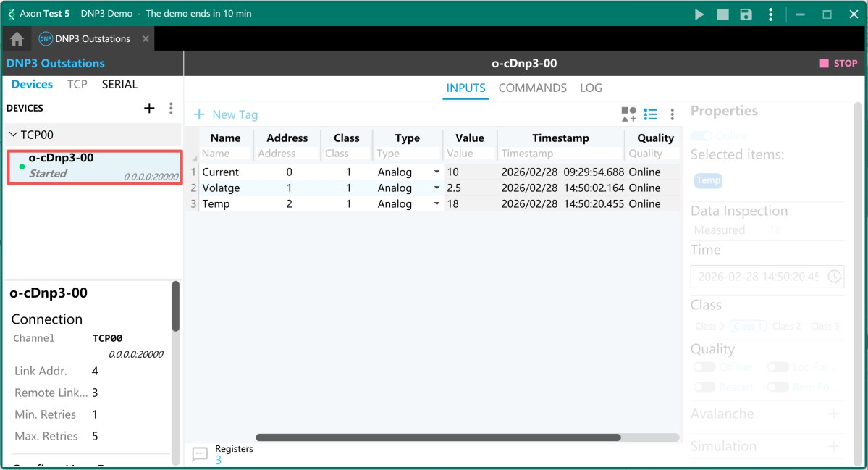Switch to list view icon

651,114
